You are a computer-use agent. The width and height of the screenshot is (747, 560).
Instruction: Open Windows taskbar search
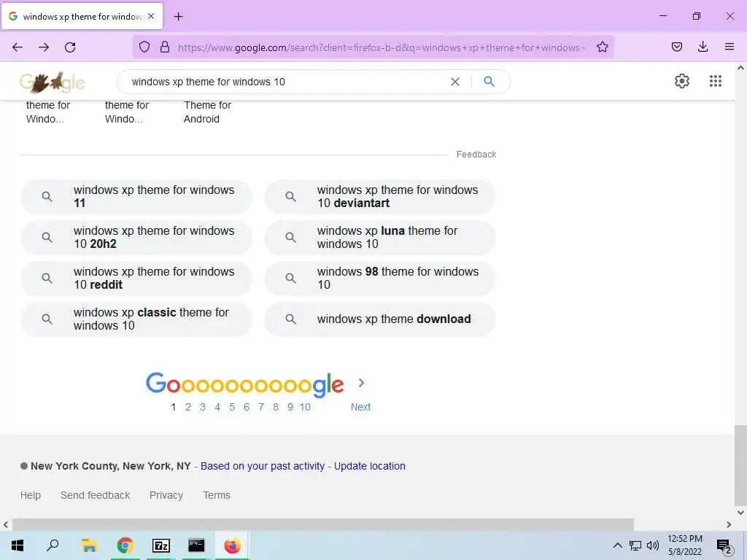[53, 545]
